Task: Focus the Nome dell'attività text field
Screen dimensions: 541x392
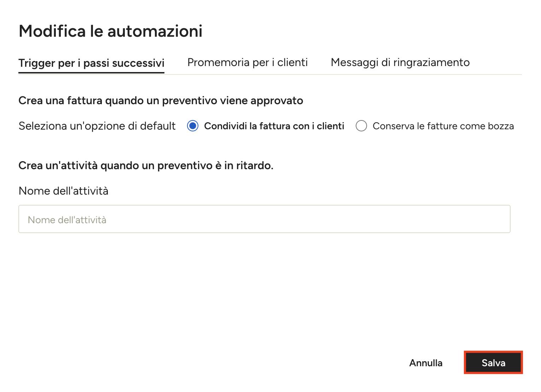Action: coord(264,219)
